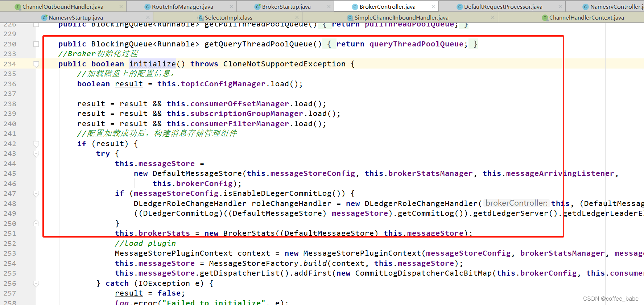
Task: Collapse isEnableDLegerCommitLog if block line 247
Action: 36,194
